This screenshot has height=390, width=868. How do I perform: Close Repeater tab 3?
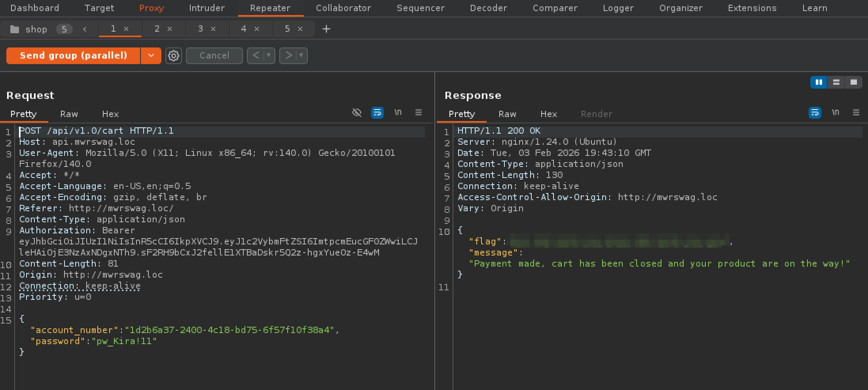pos(213,29)
